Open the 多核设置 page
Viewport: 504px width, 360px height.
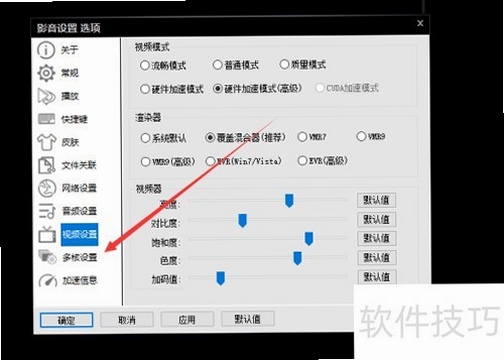(x=80, y=258)
